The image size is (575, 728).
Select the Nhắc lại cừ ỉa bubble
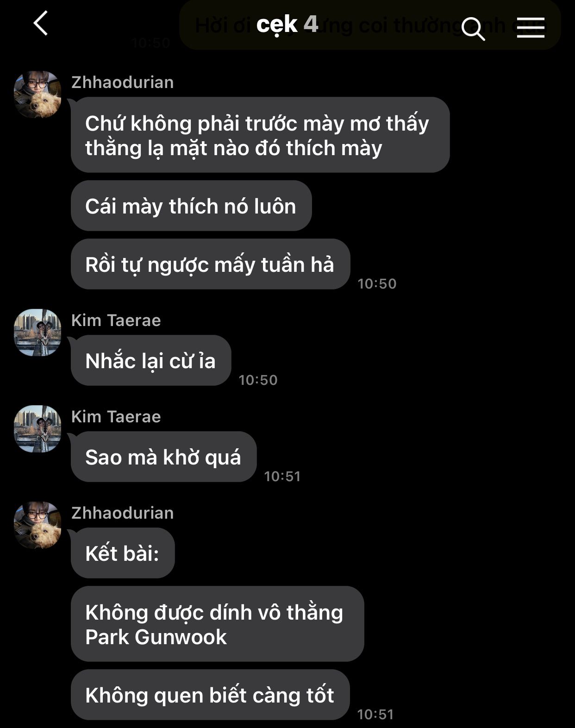[151, 360]
